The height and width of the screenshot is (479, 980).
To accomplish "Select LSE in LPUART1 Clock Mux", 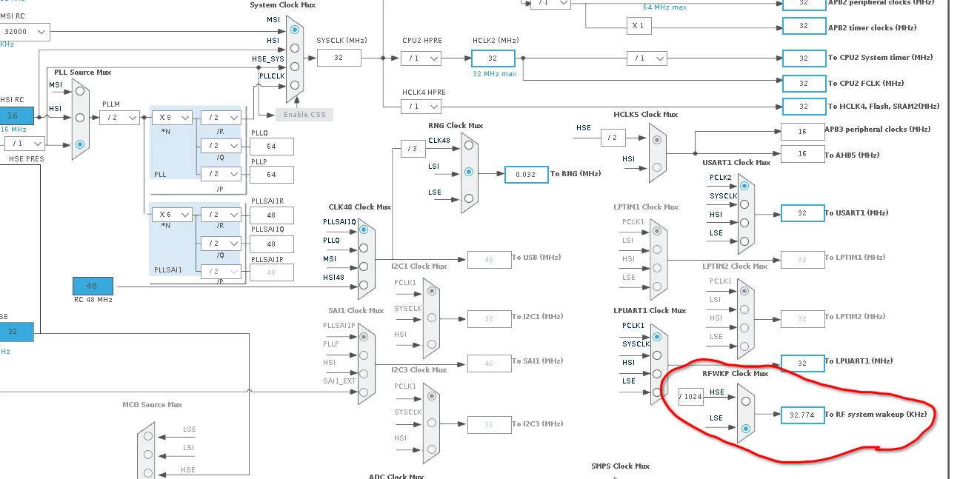I will [x=656, y=392].
